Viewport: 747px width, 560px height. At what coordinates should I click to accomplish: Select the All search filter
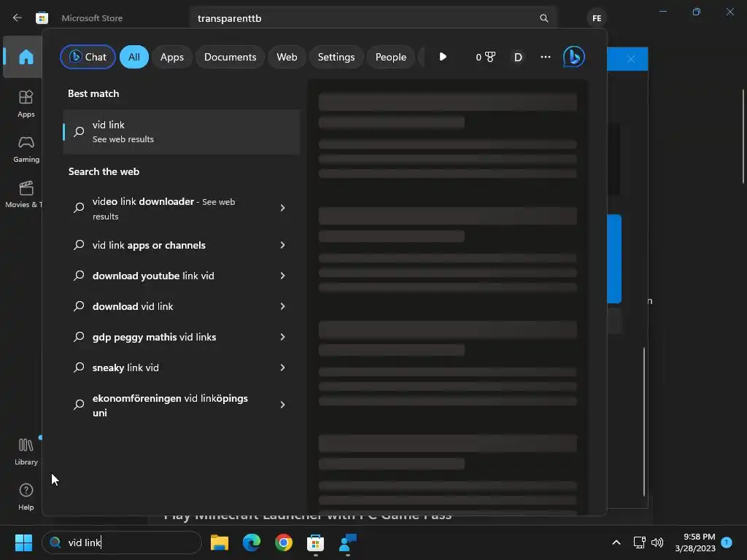(x=134, y=57)
